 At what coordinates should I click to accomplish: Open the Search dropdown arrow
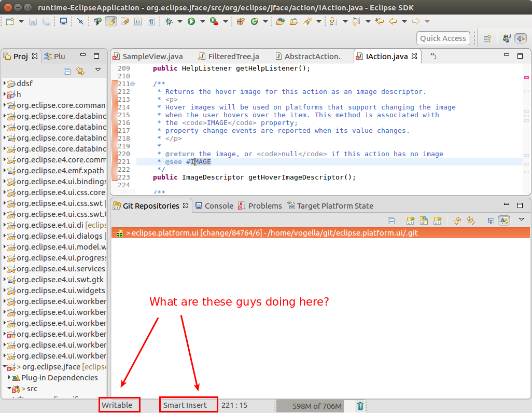[x=318, y=21]
